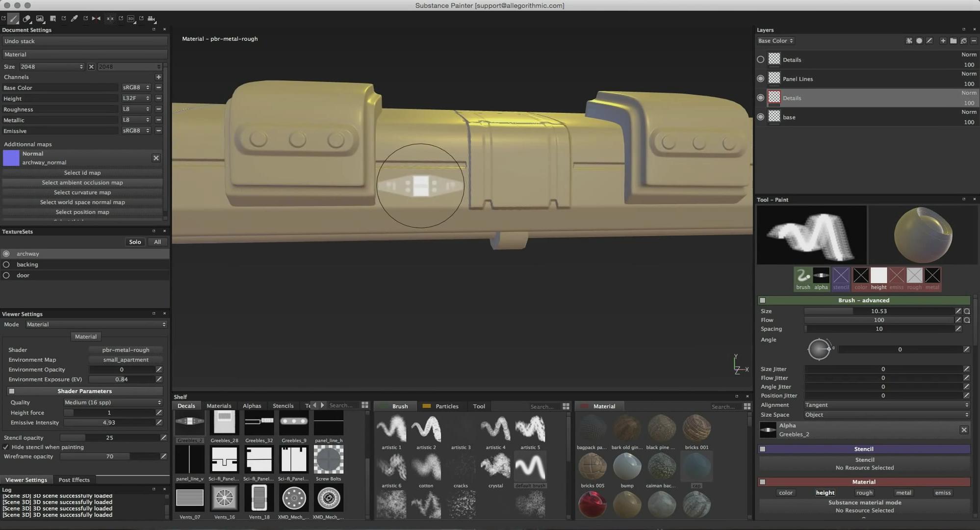Toggle the symmetry mirror tool
This screenshot has width=980, height=530.
point(96,19)
